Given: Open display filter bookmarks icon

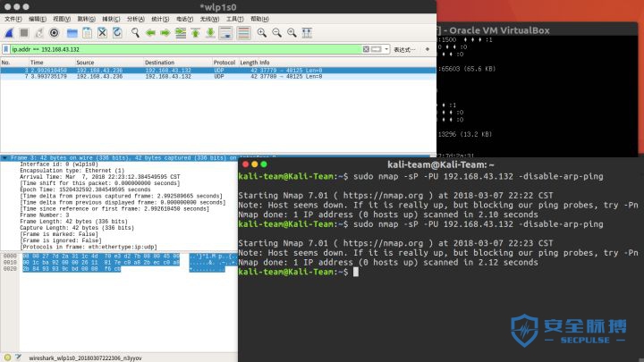Looking at the screenshot, I should 5,49.
